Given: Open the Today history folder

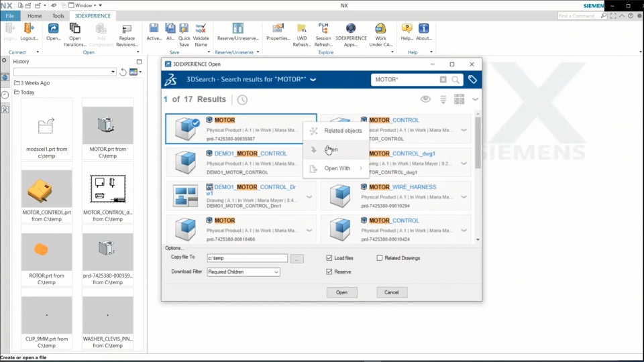Looking at the screenshot, I should tap(24, 93).
